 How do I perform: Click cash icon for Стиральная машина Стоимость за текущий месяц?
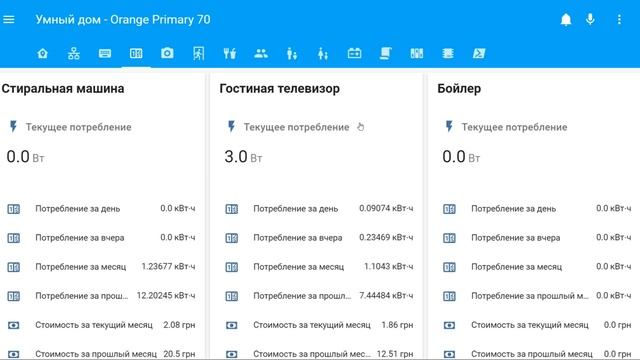tap(13, 325)
